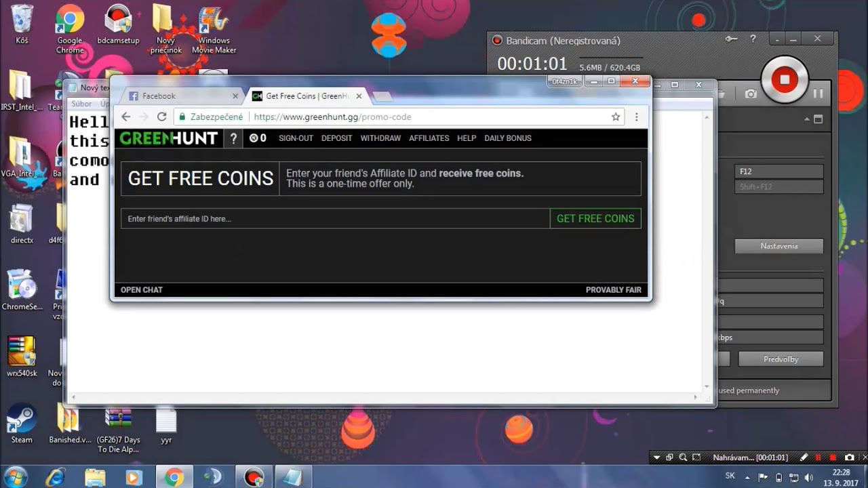Collapse the Bandicam panel with the small up arrow

pyautogui.click(x=807, y=119)
